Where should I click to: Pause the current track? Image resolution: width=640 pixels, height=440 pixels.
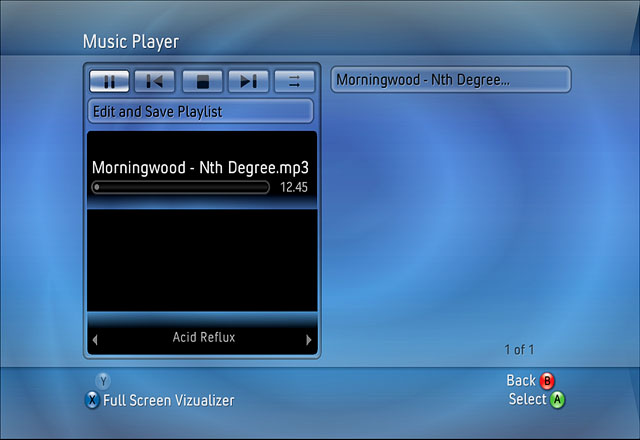(109, 81)
